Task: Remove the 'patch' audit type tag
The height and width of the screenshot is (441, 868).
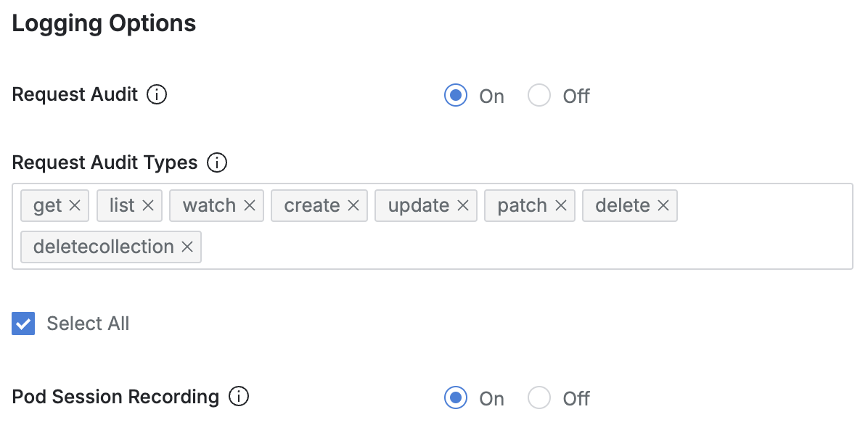Action: [x=560, y=206]
